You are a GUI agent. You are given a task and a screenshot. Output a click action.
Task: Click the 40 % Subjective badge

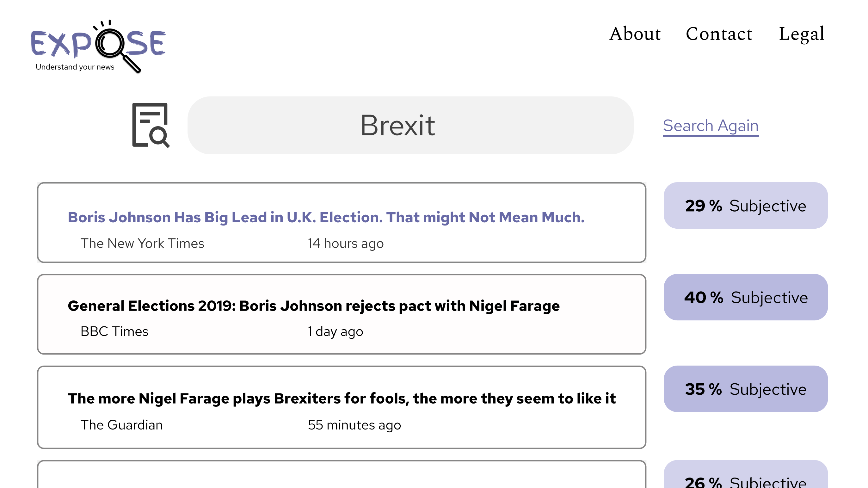pyautogui.click(x=745, y=297)
